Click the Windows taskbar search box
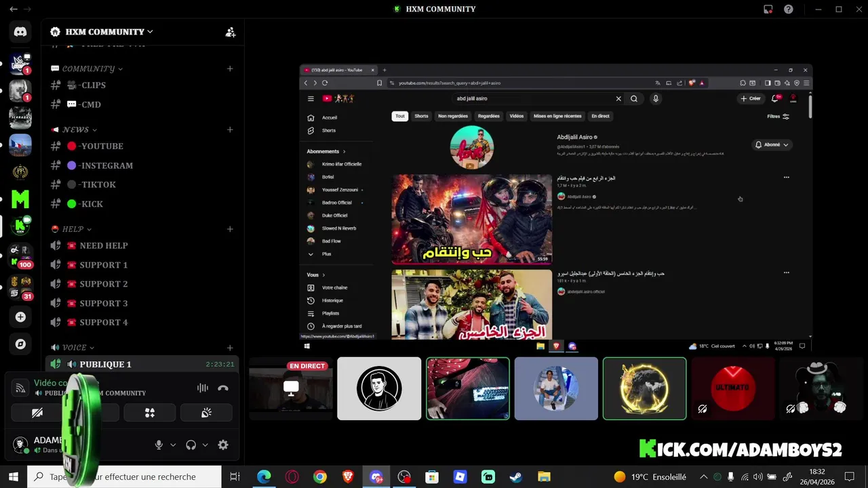868x488 pixels. point(124,476)
